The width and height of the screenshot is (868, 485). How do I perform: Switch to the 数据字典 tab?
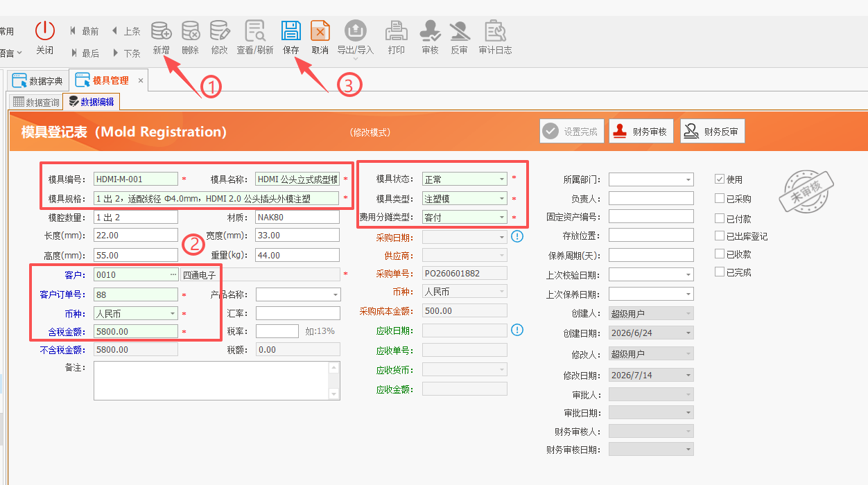click(39, 80)
